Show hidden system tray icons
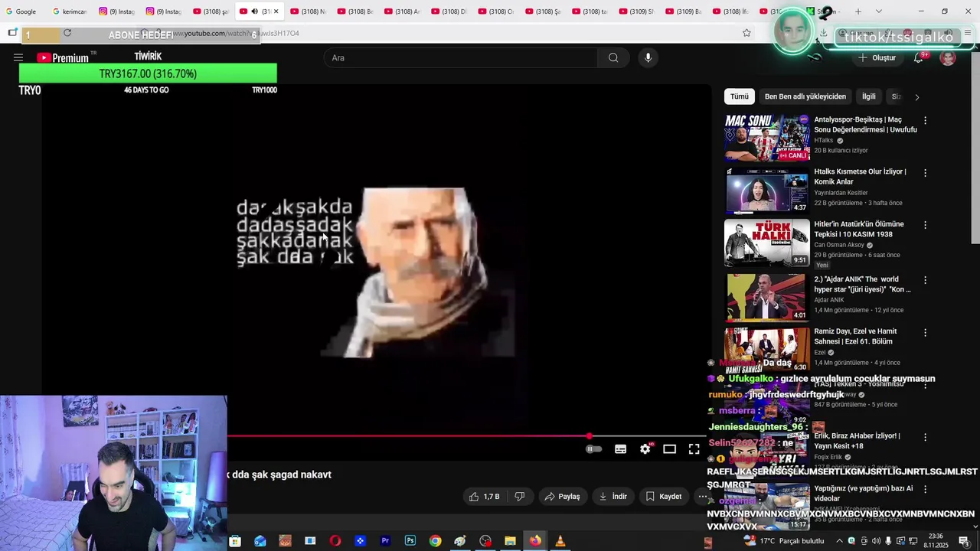The height and width of the screenshot is (551, 980). (x=839, y=541)
